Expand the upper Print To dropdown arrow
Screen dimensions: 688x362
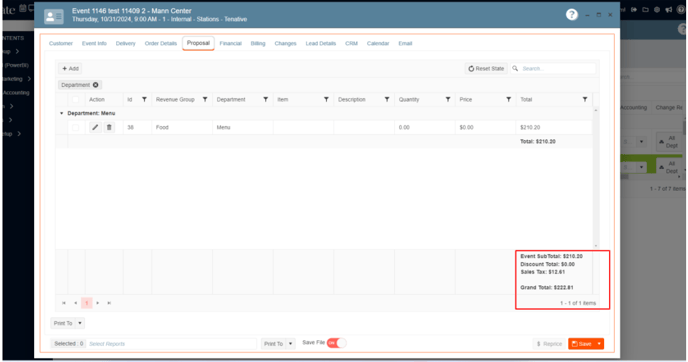click(80, 323)
